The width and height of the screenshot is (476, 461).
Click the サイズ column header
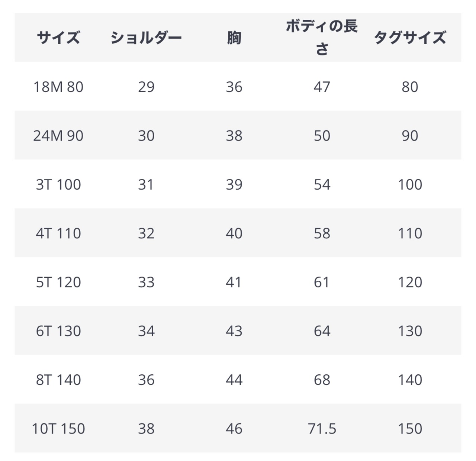click(58, 38)
